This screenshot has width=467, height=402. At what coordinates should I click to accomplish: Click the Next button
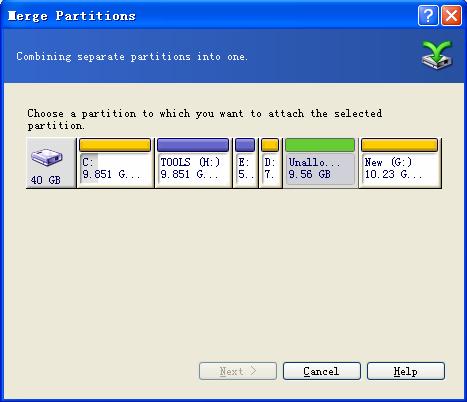coord(238,371)
